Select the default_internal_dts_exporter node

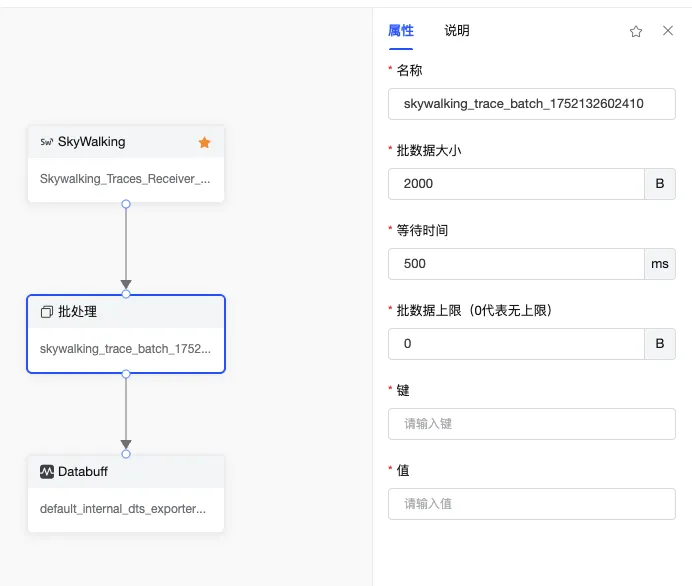[x=126, y=509]
